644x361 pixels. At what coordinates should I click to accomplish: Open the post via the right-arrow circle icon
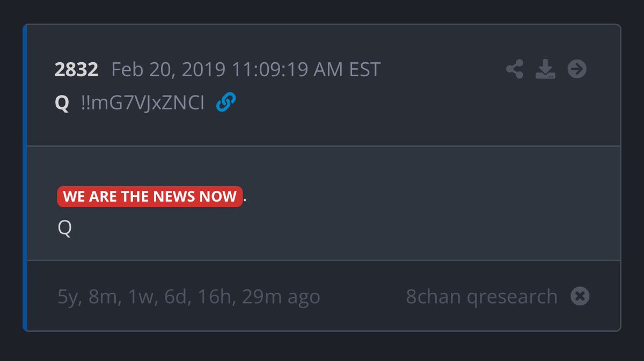pos(577,69)
